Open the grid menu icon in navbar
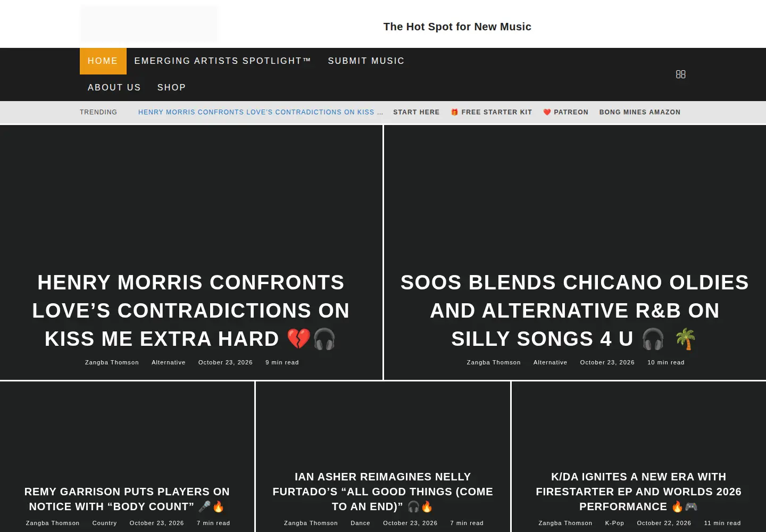This screenshot has height=532, width=766. tap(680, 74)
